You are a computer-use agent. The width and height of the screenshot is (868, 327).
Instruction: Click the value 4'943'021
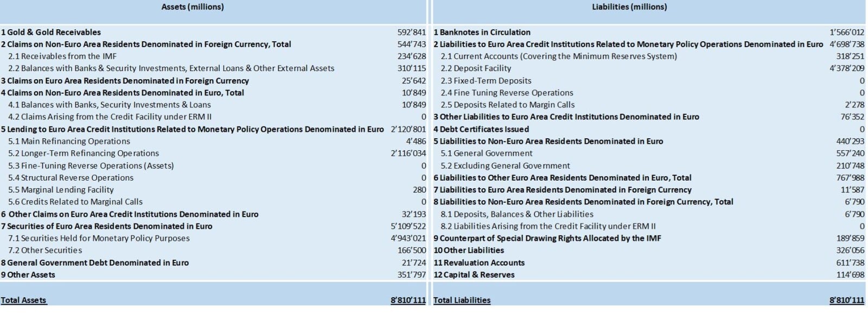409,238
